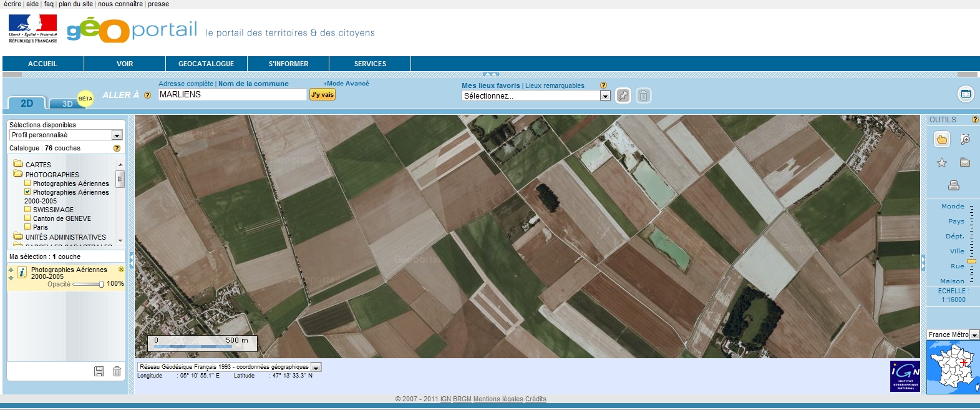
Task: Adjust the Opacité slider handle
Action: [x=101, y=284]
